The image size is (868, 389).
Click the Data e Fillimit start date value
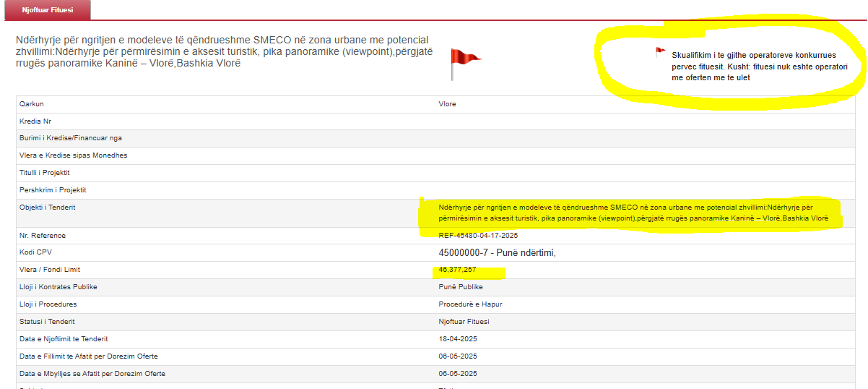(x=458, y=356)
